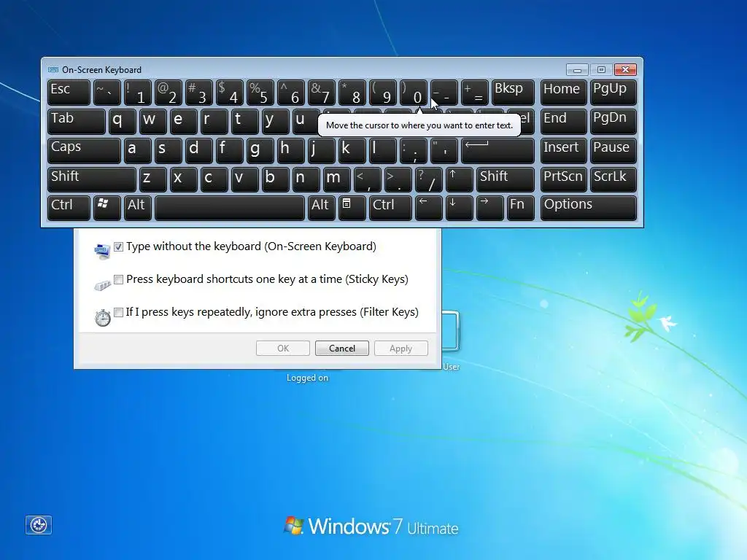Click the z key
This screenshot has height=560, width=747.
pos(153,179)
